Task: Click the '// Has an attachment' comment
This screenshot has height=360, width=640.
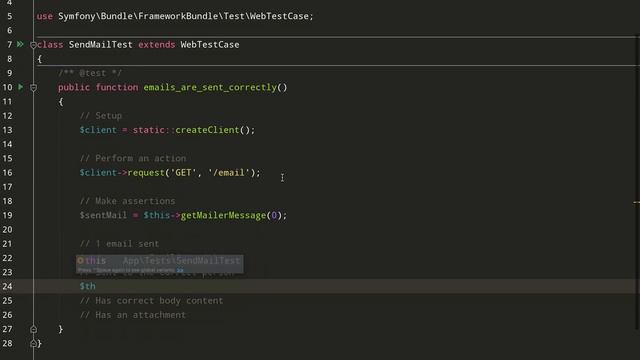Action: [133, 315]
